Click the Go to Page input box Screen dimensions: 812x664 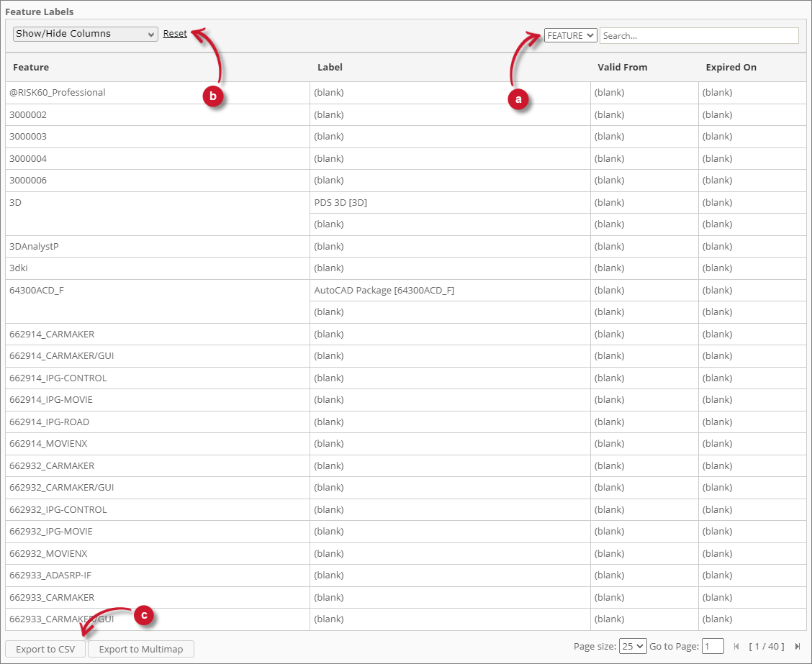tap(713, 647)
